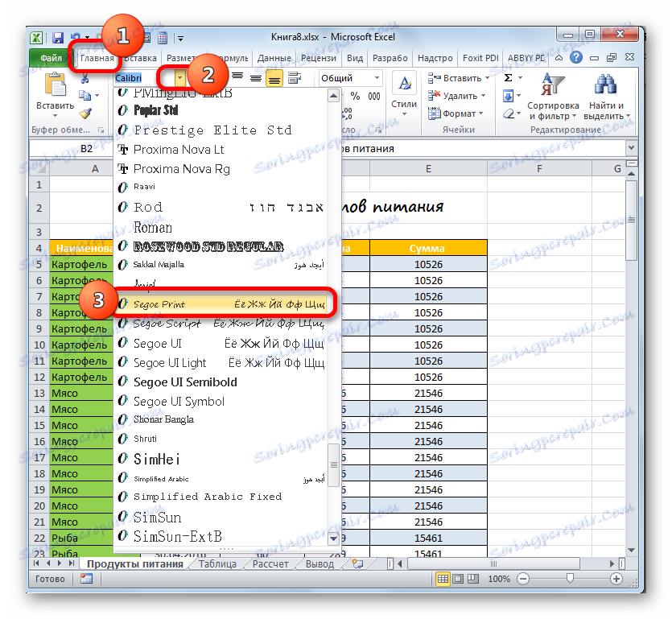Click the large Paste clipboard icon
The width and height of the screenshot is (672, 619).
click(55, 85)
